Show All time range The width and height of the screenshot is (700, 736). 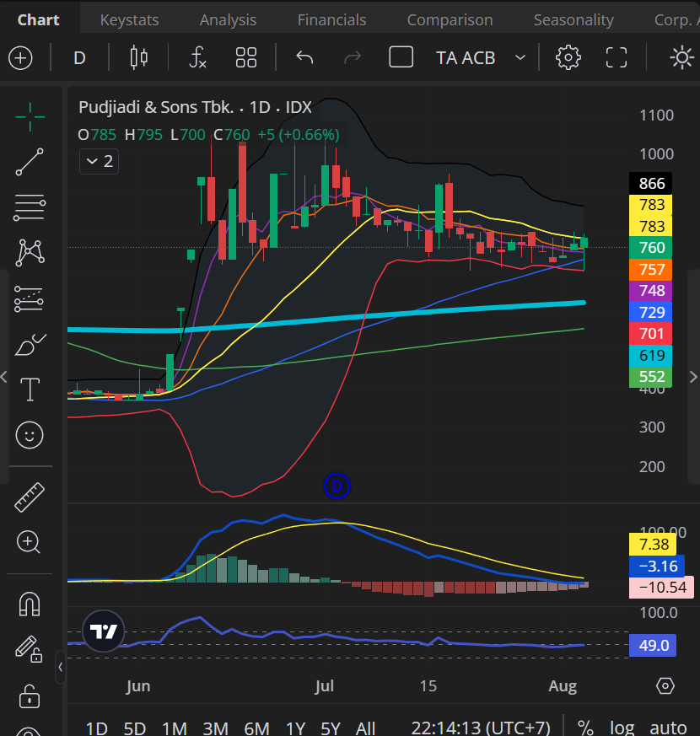click(365, 728)
